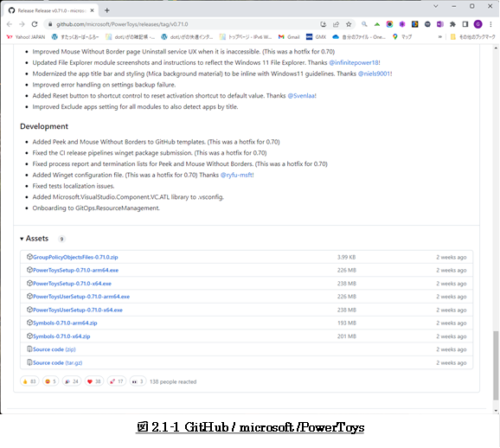
Task: Download Source code (zip)
Action: click(54, 349)
